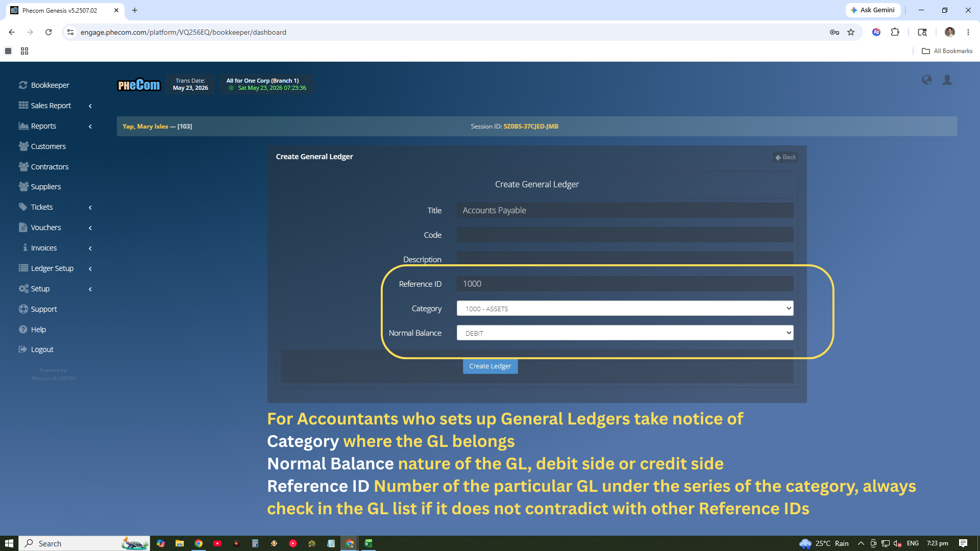
Task: Click the Trans Date box
Action: [x=190, y=84]
